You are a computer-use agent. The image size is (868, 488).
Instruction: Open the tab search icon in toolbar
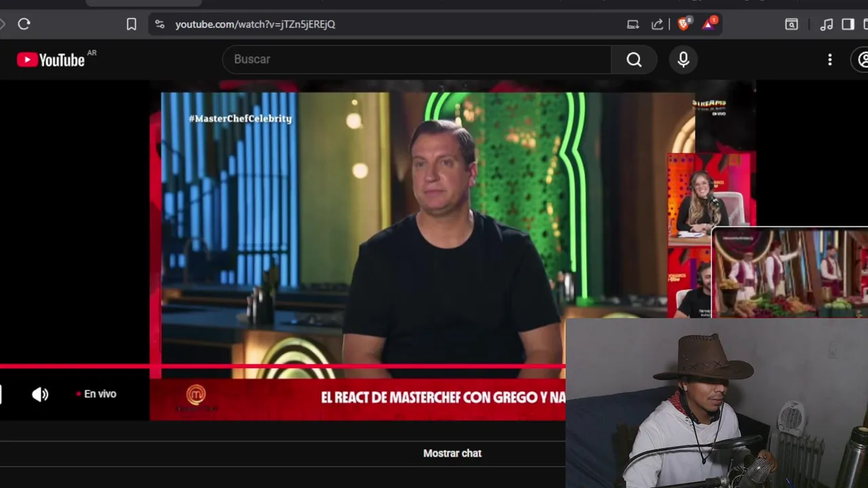[791, 24]
